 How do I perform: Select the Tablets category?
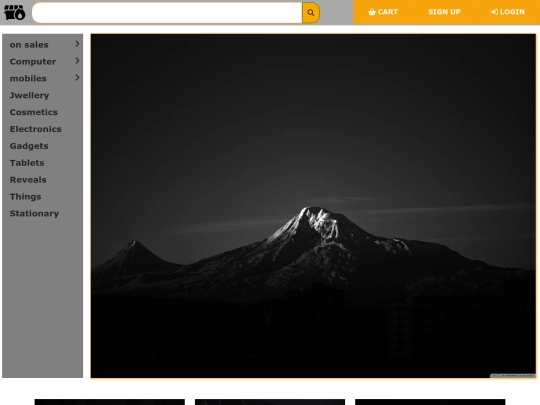27,163
